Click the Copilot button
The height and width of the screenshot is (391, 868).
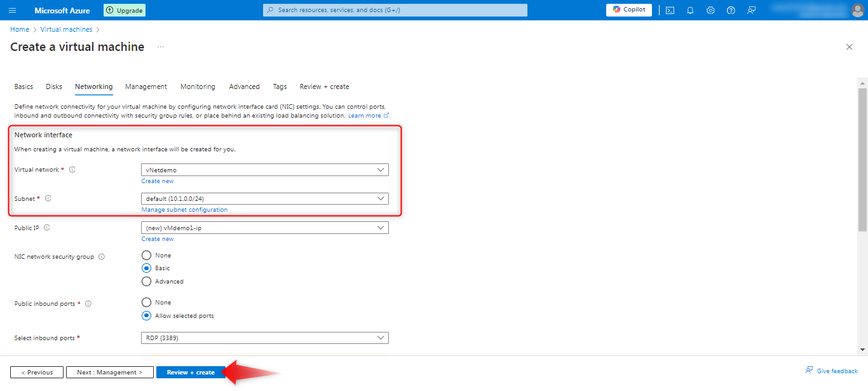tap(629, 10)
